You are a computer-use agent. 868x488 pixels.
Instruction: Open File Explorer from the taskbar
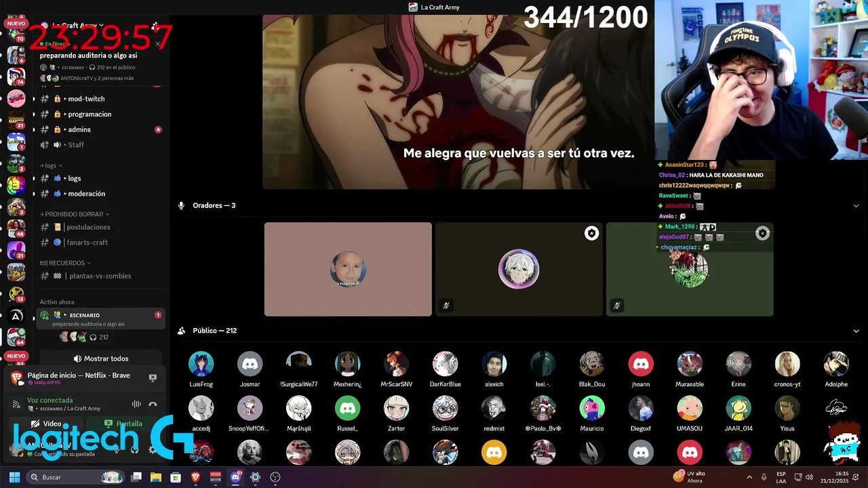click(156, 477)
